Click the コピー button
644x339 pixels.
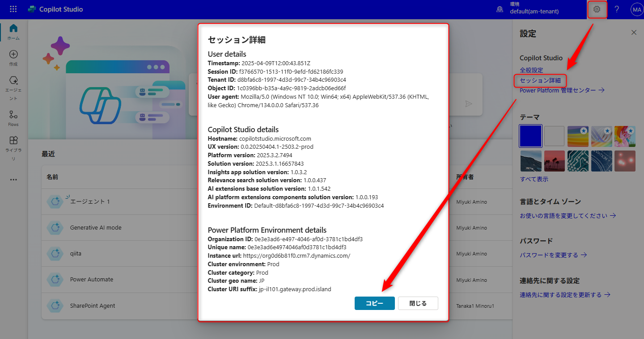tap(374, 303)
